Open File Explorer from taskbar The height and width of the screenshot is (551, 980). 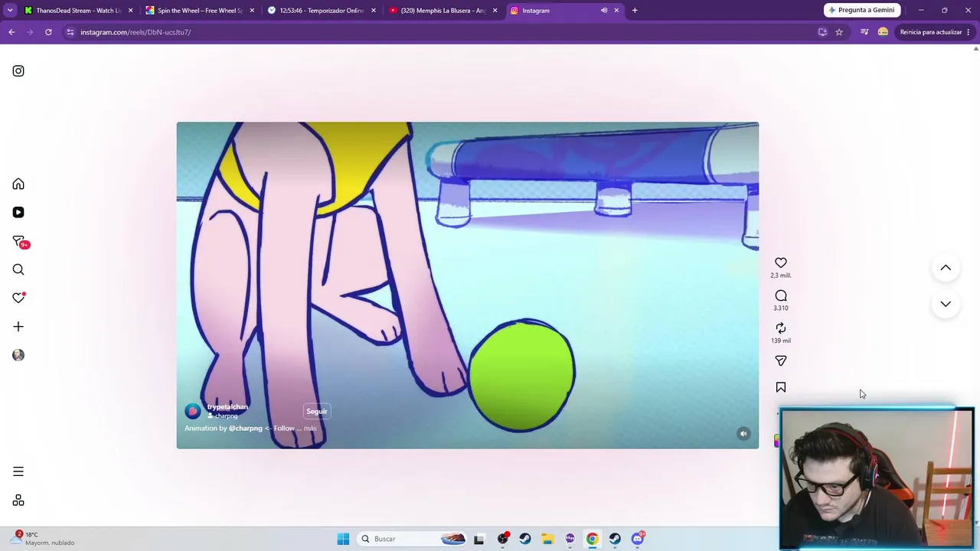click(547, 539)
